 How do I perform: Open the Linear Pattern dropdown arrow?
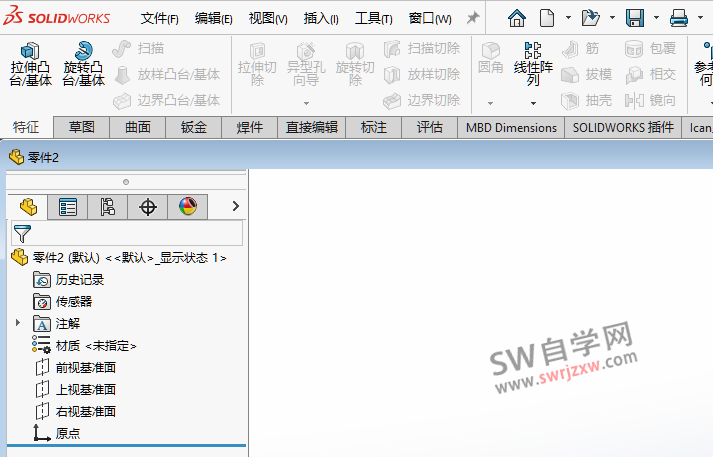tap(533, 103)
